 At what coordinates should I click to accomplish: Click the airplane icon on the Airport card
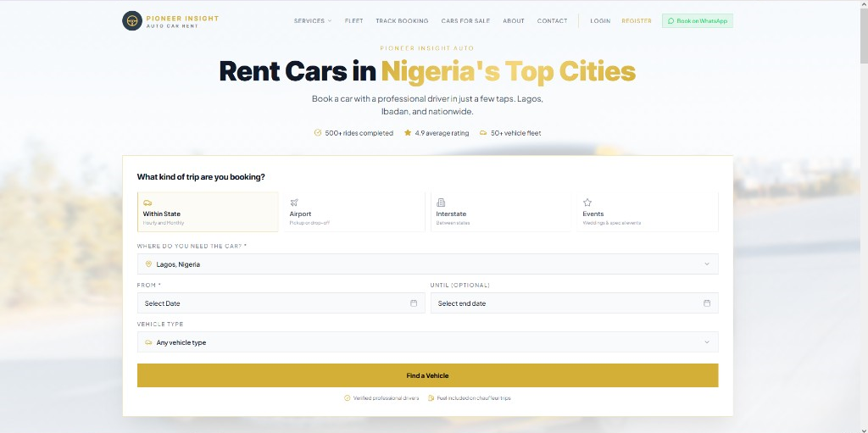(x=294, y=203)
